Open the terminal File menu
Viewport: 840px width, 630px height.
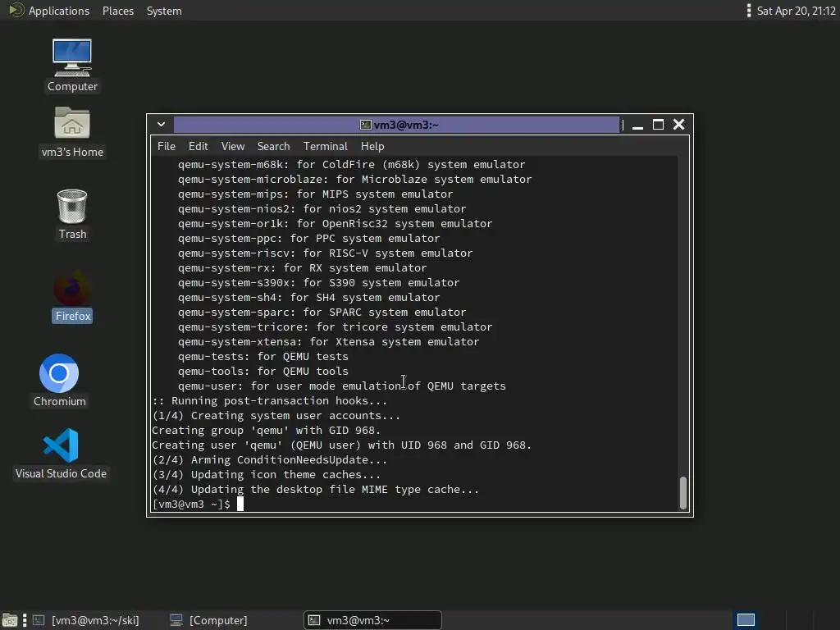tap(166, 146)
